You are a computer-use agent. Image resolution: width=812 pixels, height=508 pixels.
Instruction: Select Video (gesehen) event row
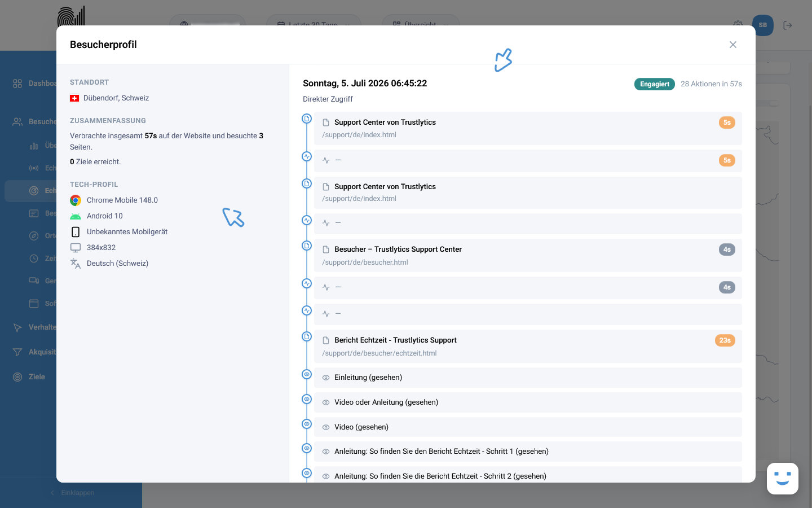pyautogui.click(x=528, y=427)
